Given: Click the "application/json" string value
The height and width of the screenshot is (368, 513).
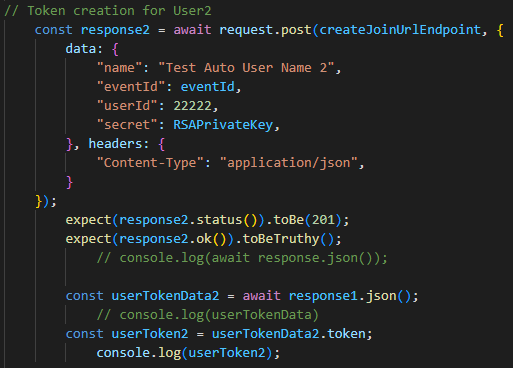Looking at the screenshot, I should click(x=289, y=163).
